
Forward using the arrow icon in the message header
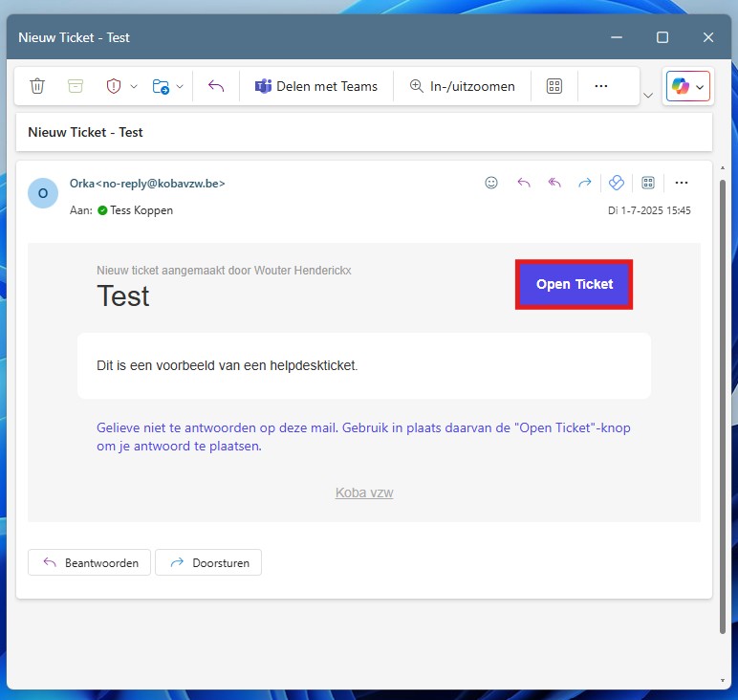[584, 183]
